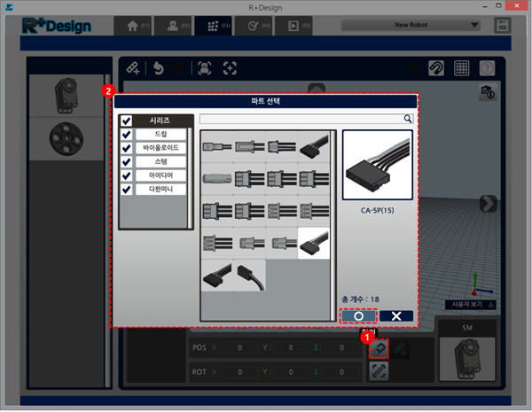Image resolution: width=532 pixels, height=412 pixels.
Task: Cancel part selection with X button
Action: coord(395,315)
